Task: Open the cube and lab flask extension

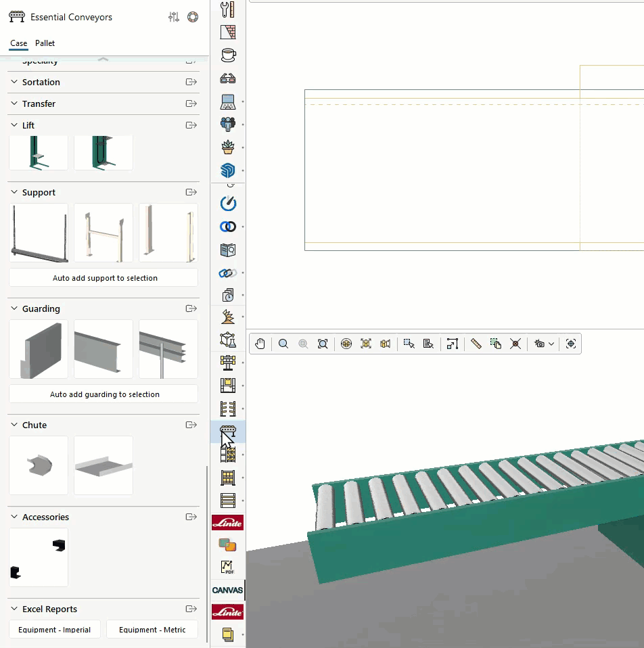Action: click(x=228, y=340)
